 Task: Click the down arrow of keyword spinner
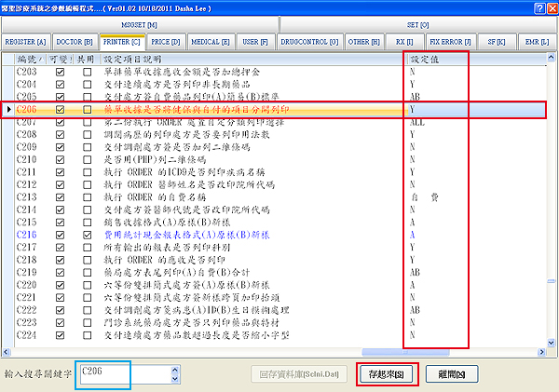pos(174,379)
